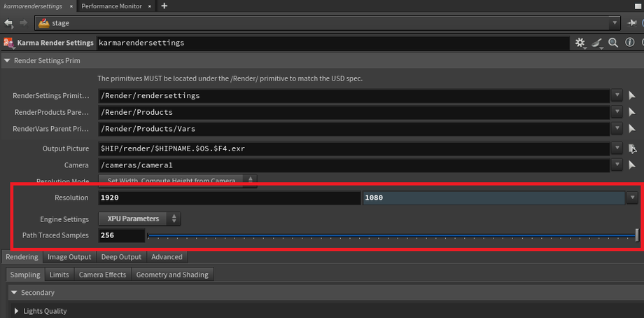Open the Resolution presets dropdown arrow
The image size is (644, 318).
click(630, 198)
